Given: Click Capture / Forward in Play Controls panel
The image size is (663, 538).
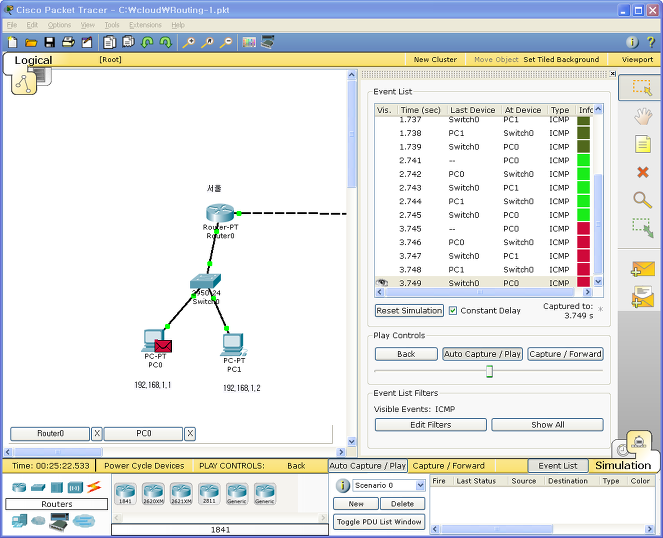Looking at the screenshot, I should tap(565, 354).
